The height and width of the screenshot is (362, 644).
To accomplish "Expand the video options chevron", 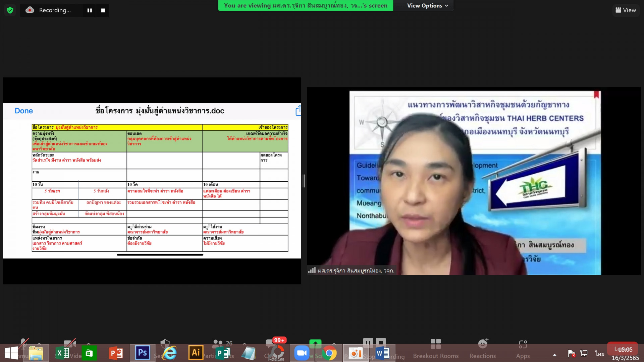I will [88, 343].
